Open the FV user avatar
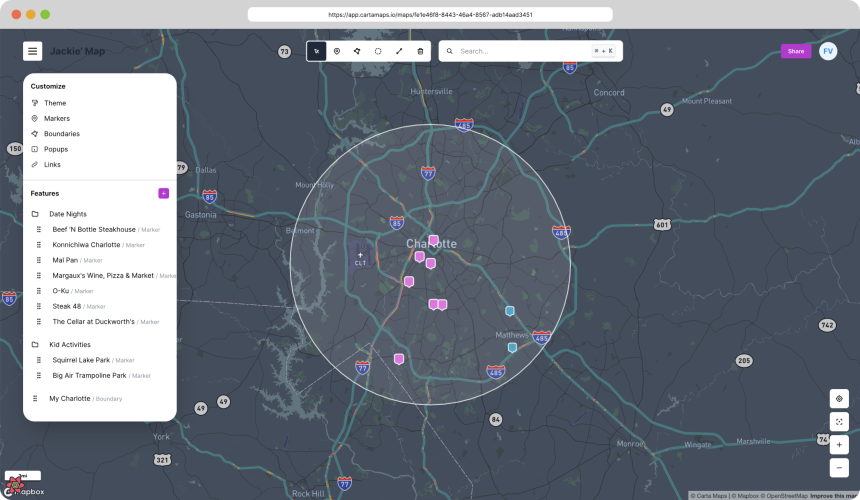 point(828,51)
